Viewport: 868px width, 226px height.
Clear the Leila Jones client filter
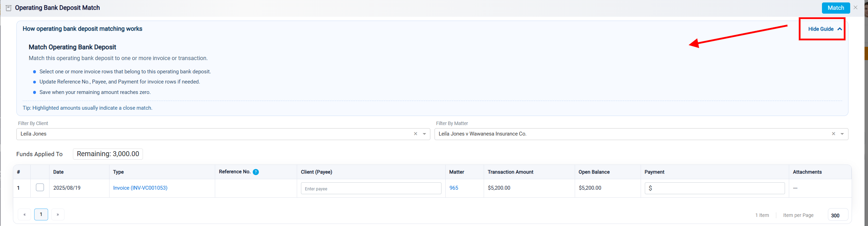(415, 134)
